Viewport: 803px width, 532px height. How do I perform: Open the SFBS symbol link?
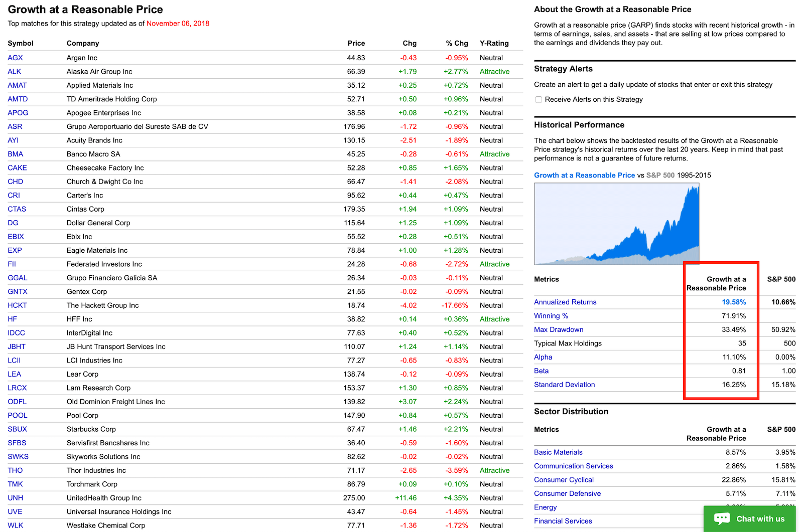tap(17, 443)
